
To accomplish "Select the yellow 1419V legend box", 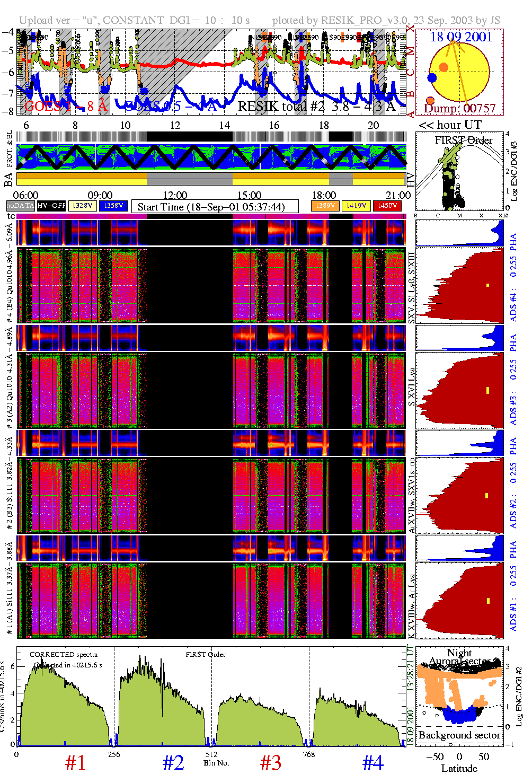I will [x=356, y=206].
